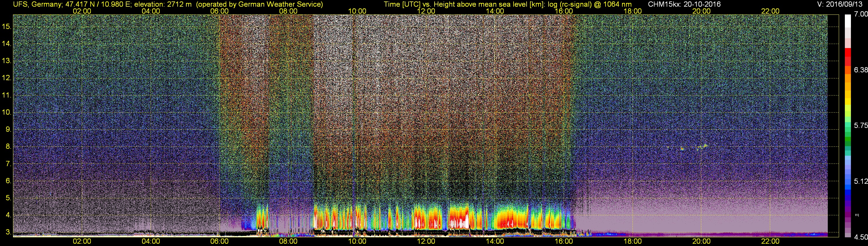Click the 22:00 label on the bottom time axis
This screenshot has width=868, height=246.
point(770,241)
